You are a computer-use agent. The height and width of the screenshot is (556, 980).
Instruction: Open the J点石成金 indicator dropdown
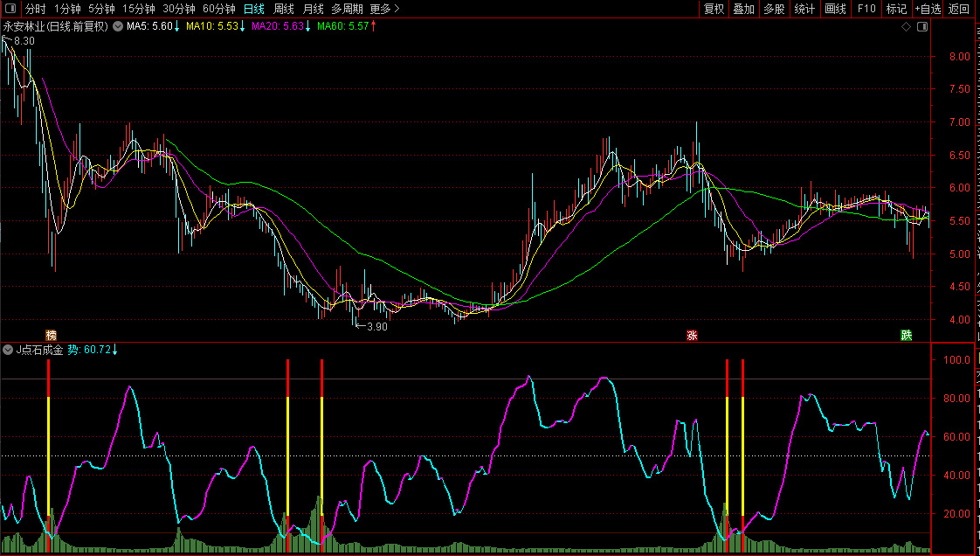coord(9,350)
